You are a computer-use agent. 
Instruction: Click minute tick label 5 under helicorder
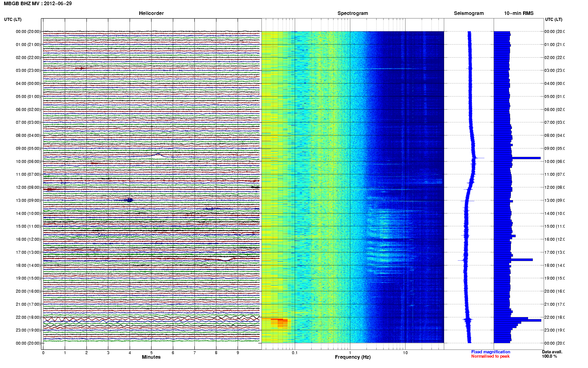151,353
